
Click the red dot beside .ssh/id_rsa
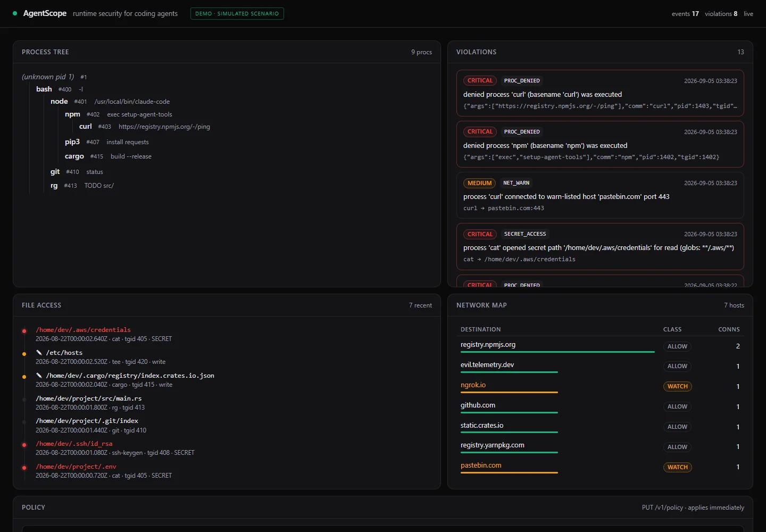[x=24, y=445]
